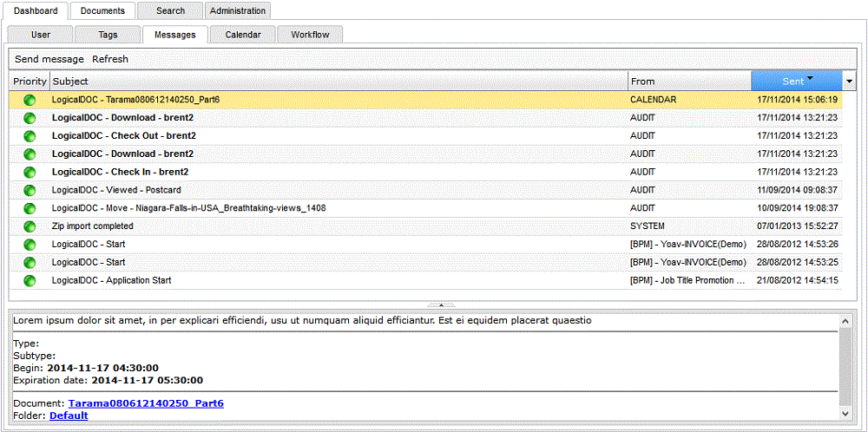The image size is (868, 432).
Task: Click green priority icon for Check Out - brent2
Action: tap(30, 135)
